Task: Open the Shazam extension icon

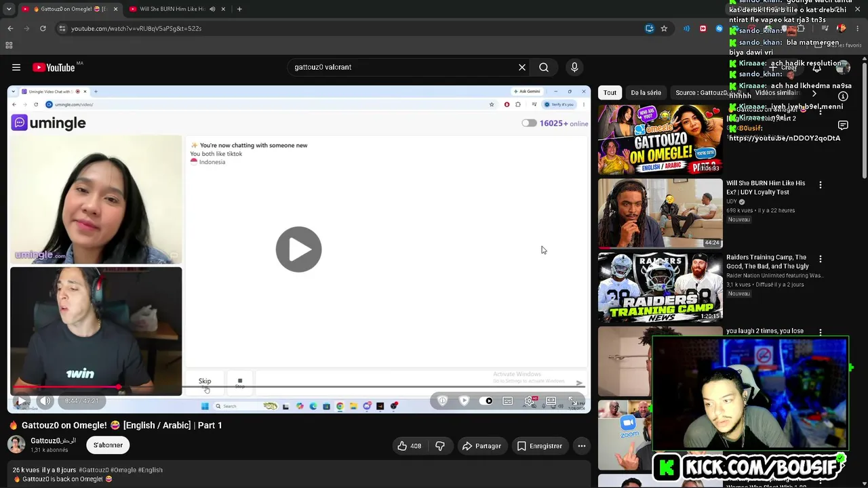Action: 719,28
